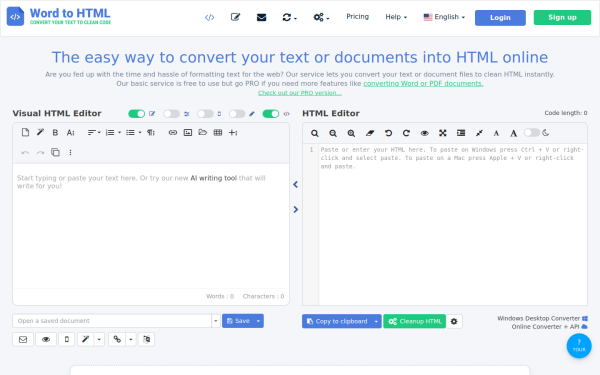The width and height of the screenshot is (600, 375).
Task: Open the three-dot more options menu
Action: [70, 152]
